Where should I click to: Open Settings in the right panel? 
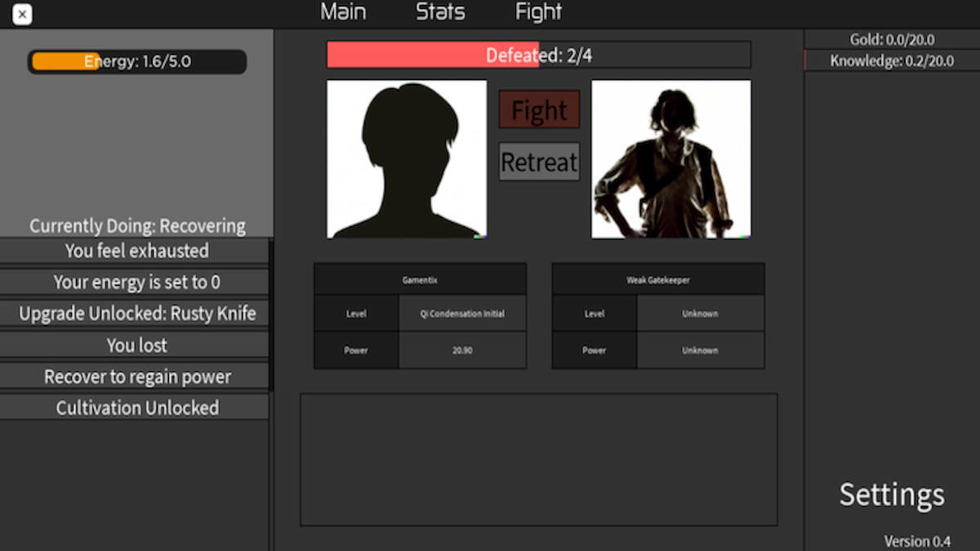tap(892, 495)
